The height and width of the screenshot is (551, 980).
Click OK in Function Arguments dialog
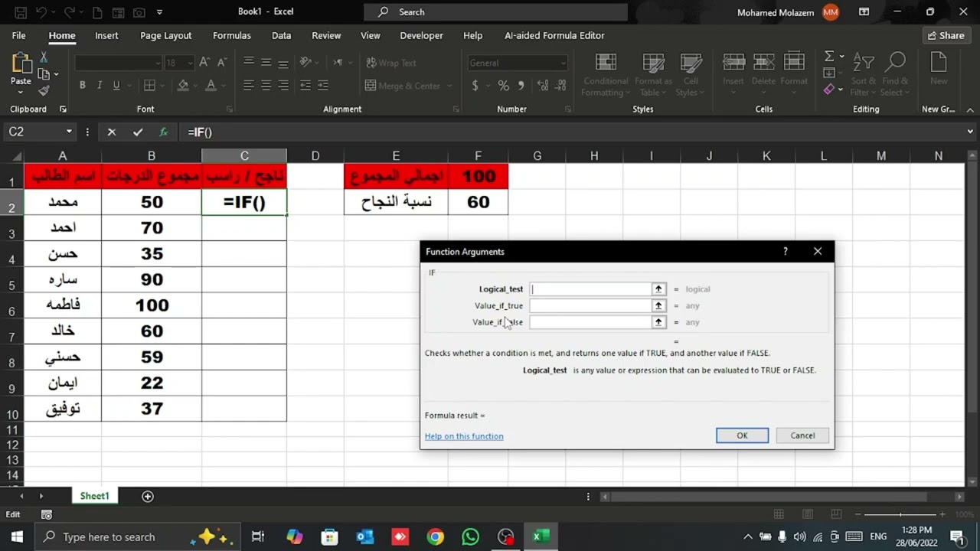point(742,435)
